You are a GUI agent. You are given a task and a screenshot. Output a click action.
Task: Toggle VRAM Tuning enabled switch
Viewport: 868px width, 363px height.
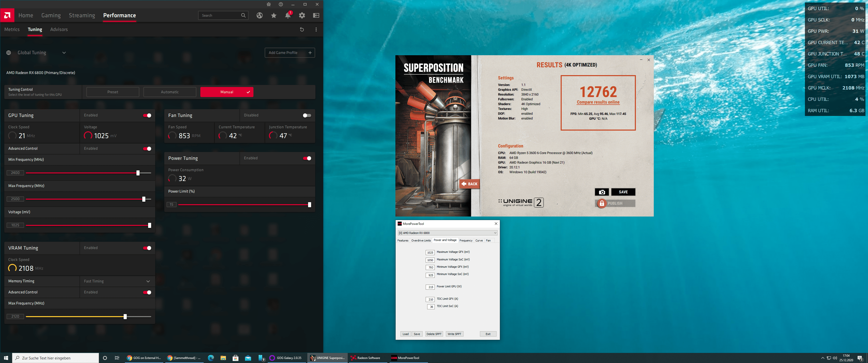(147, 248)
